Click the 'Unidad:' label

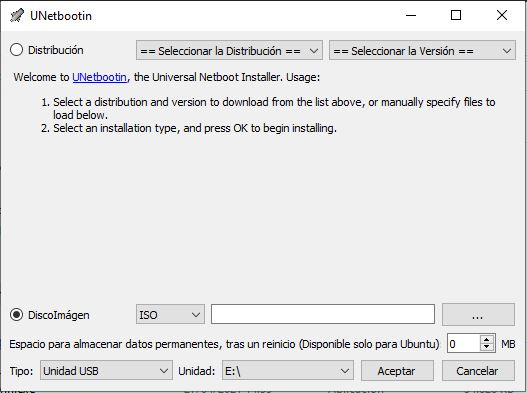[197, 371]
